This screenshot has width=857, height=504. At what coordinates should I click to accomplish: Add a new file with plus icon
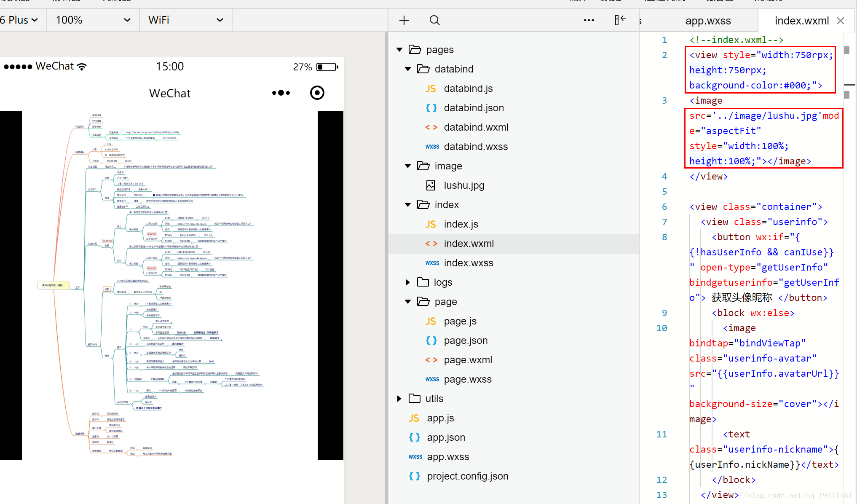(404, 20)
